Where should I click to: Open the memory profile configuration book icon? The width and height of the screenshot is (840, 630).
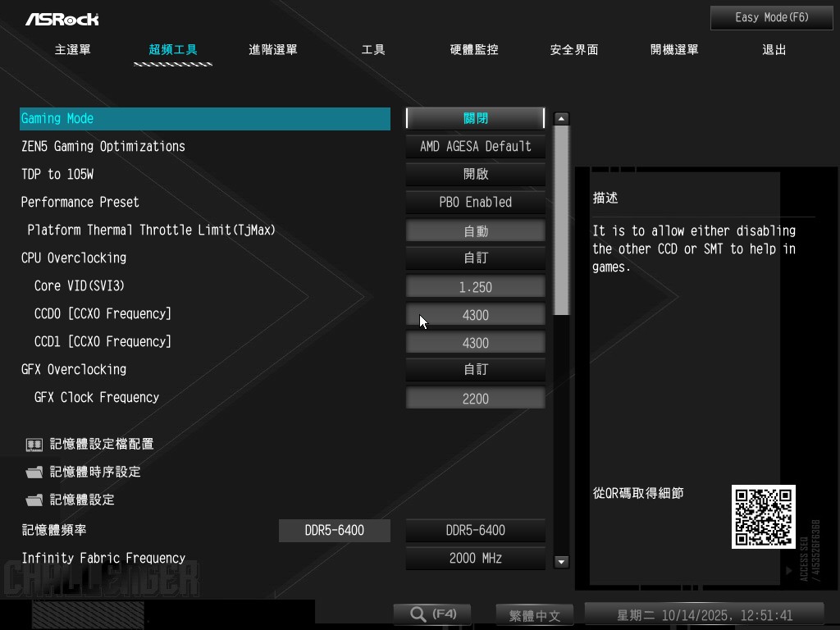pos(34,445)
